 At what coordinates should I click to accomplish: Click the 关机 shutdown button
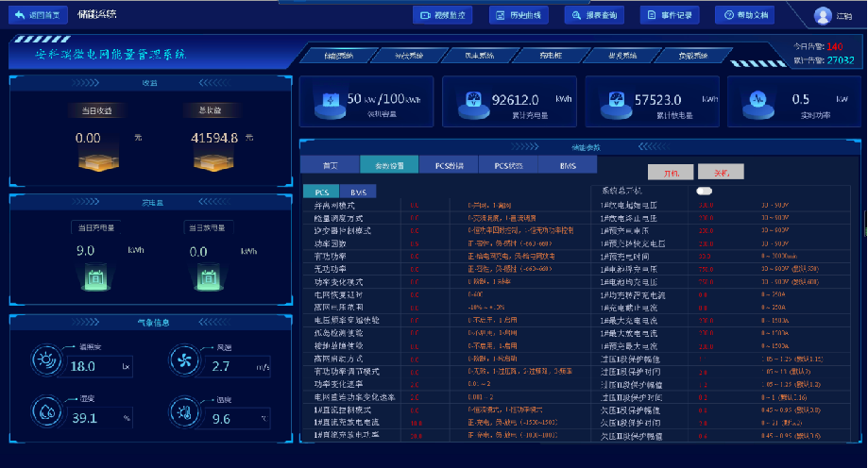[x=721, y=173]
